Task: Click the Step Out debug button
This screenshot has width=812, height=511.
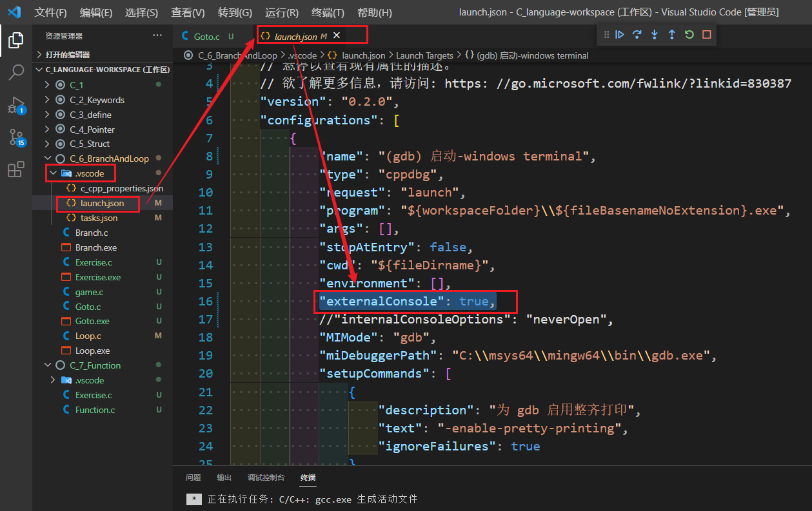Action: [x=672, y=35]
